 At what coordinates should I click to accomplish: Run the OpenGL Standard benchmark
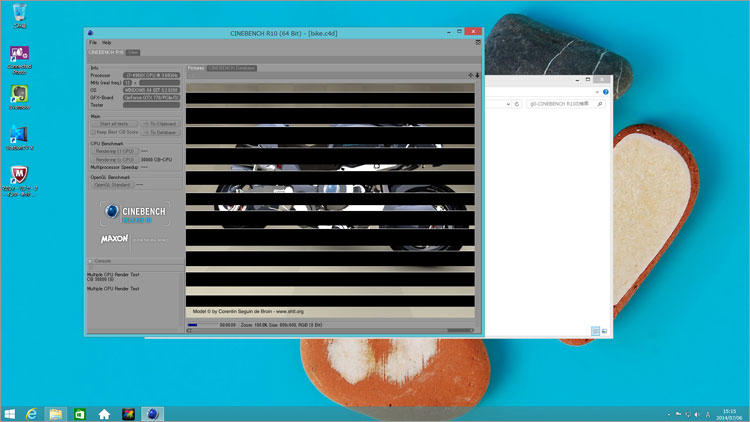113,185
